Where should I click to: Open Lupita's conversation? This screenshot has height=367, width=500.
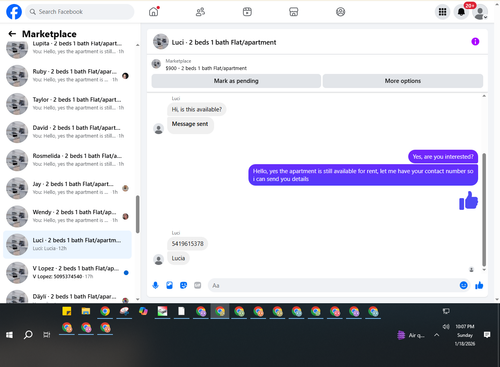[67, 48]
